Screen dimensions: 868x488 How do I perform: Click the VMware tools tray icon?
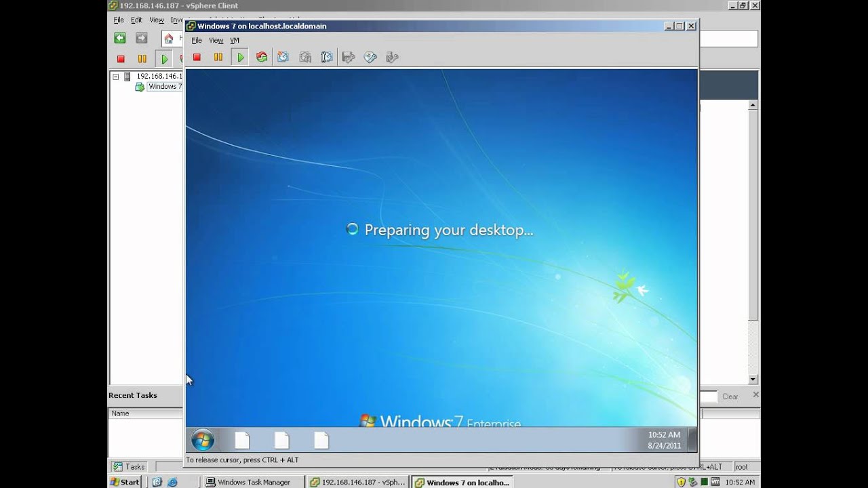click(715, 483)
